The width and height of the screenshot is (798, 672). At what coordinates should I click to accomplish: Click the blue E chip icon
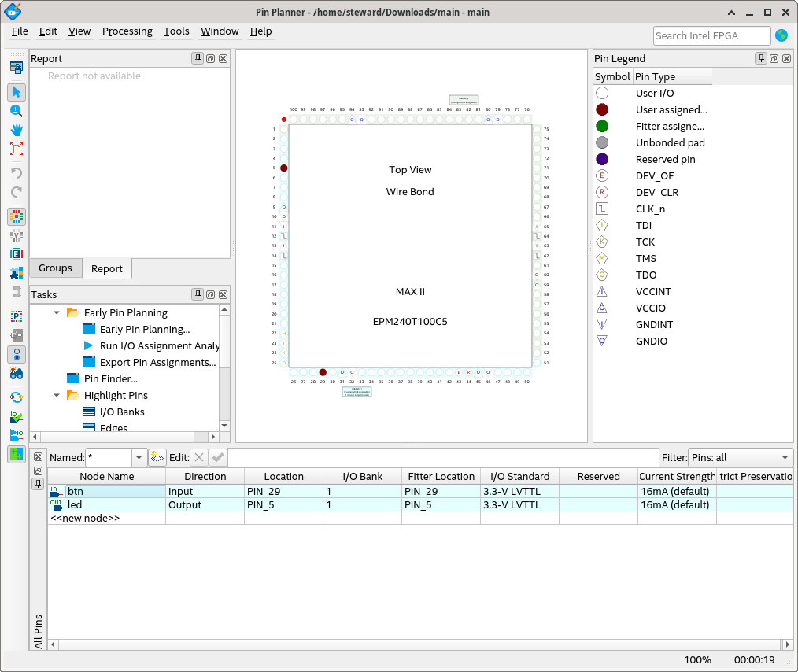tap(17, 254)
